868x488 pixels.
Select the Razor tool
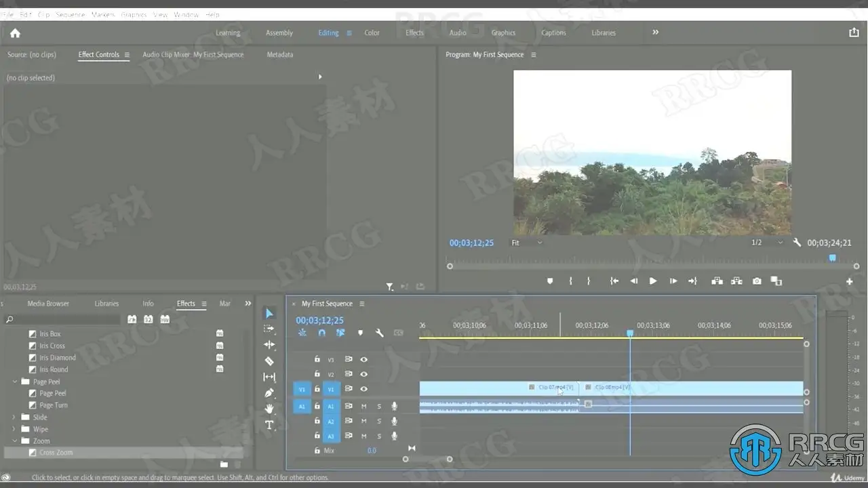(269, 361)
